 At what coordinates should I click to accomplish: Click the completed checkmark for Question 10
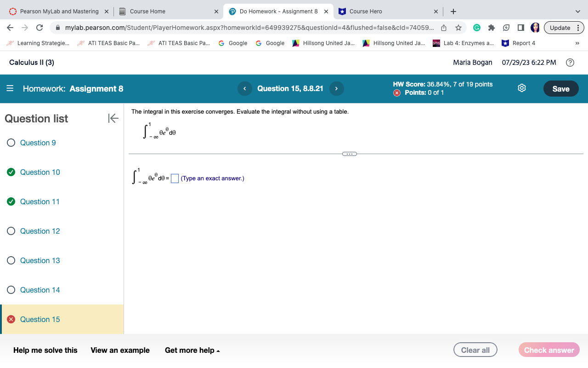(x=11, y=172)
